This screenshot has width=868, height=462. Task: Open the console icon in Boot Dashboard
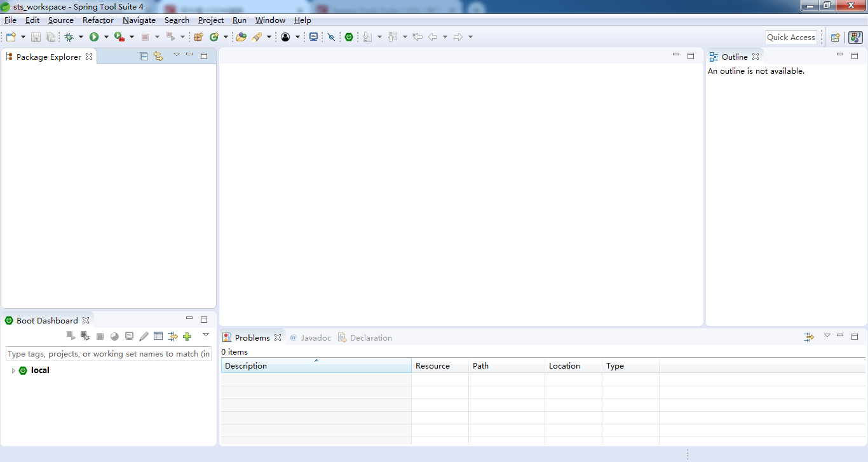[129, 336]
